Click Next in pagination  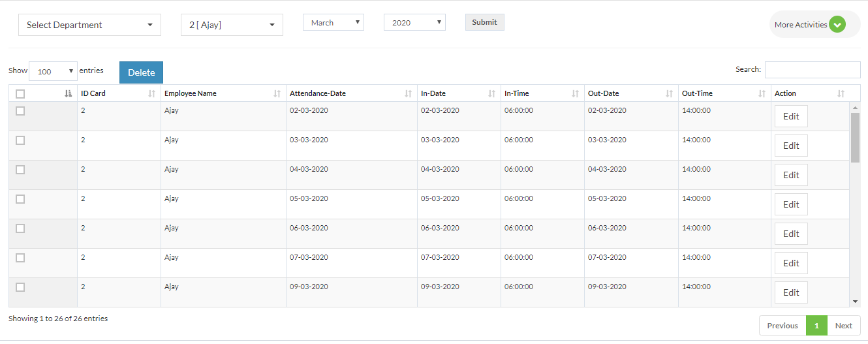[844, 326]
